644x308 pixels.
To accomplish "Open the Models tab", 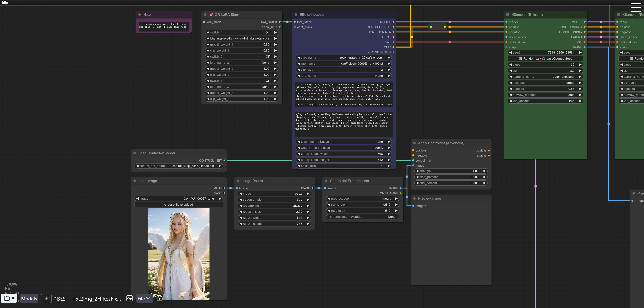I will [29, 298].
